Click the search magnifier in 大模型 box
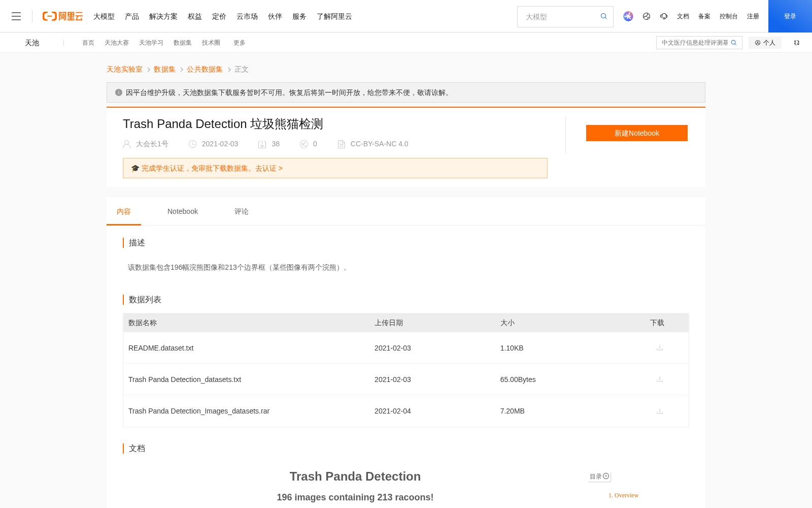This screenshot has width=812, height=508. pos(604,16)
